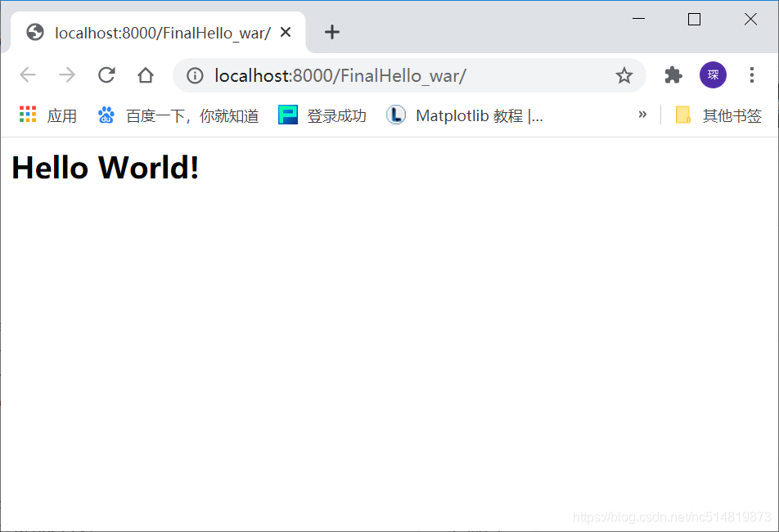Image resolution: width=779 pixels, height=532 pixels.
Task: Open the 百度一下，你就知道 bookmark
Action: [178, 115]
